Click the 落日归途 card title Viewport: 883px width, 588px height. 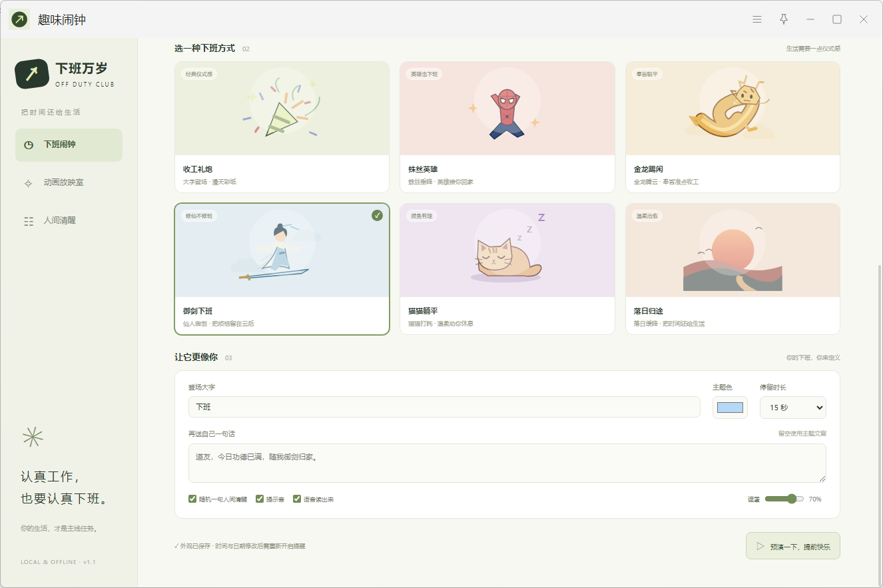click(x=648, y=311)
